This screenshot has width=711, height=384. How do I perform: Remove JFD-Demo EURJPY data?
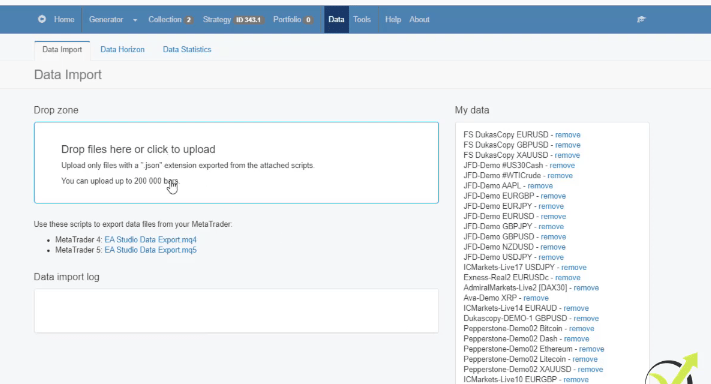click(551, 206)
